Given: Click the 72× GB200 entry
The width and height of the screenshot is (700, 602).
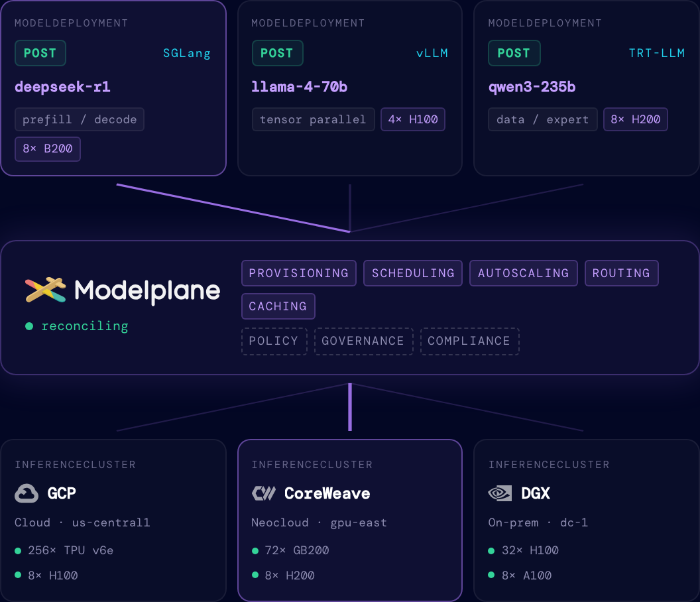Looking at the screenshot, I should coord(297,551).
